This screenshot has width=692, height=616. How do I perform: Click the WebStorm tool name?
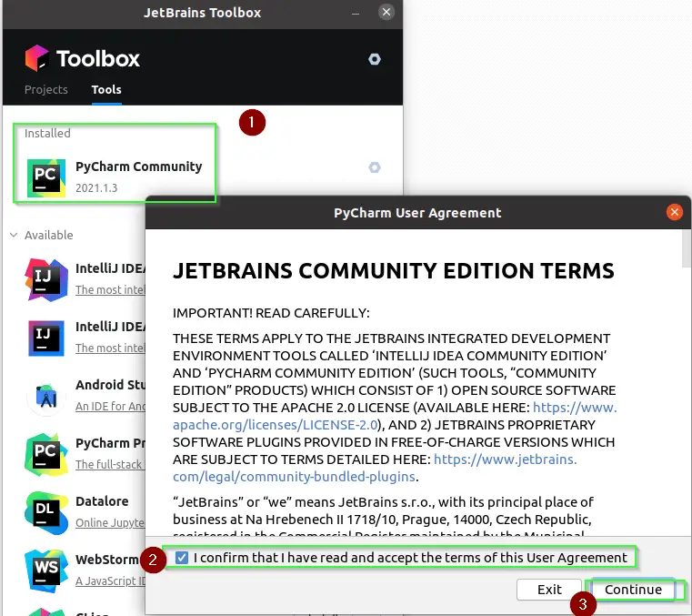106,560
